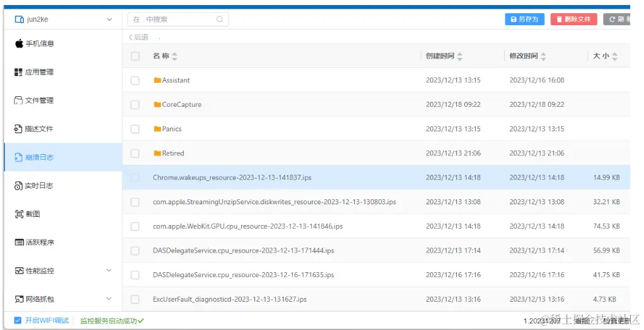
Task: Open 手机信息 in sidebar
Action: (x=63, y=43)
